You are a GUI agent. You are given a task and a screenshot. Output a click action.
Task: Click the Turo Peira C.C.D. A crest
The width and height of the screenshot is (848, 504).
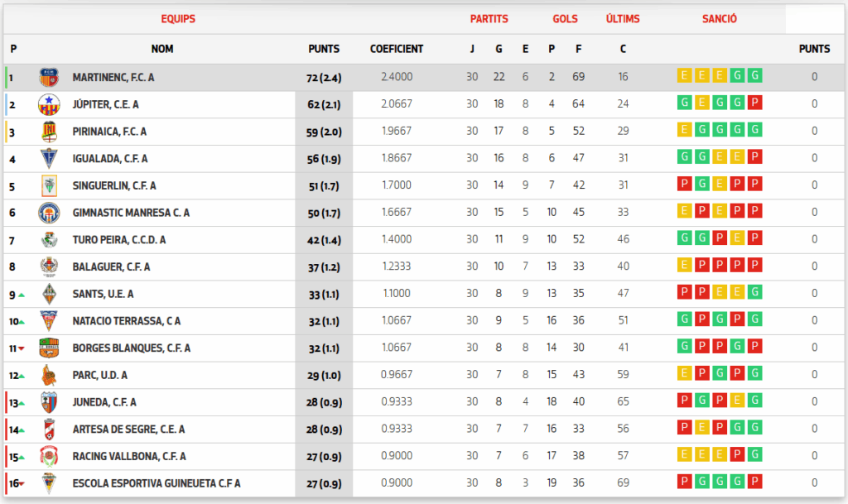pos(49,240)
